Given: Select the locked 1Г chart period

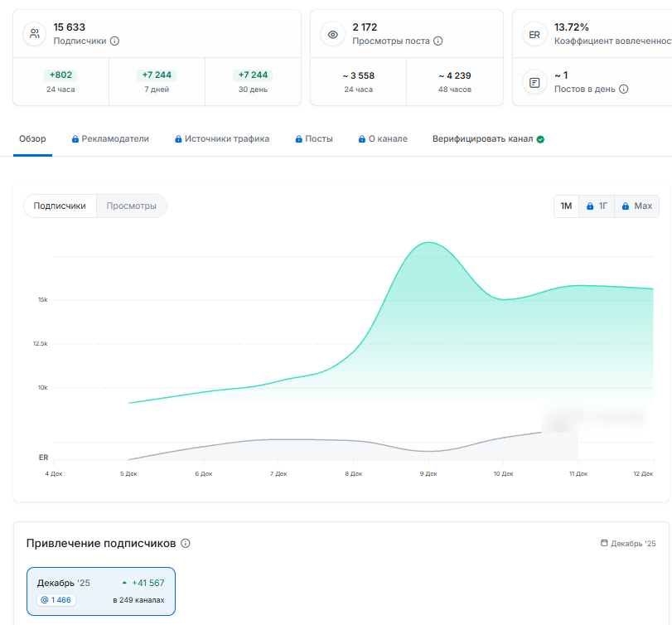Looking at the screenshot, I should click(597, 206).
